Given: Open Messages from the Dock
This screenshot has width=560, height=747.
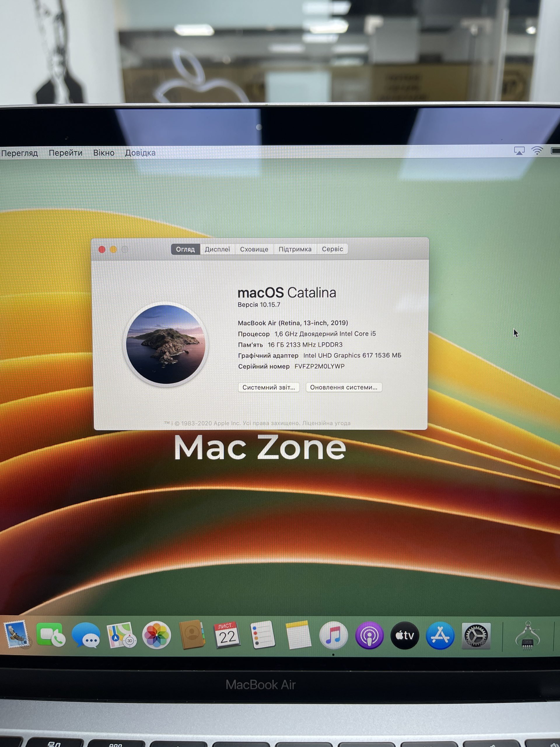Looking at the screenshot, I should (x=86, y=636).
